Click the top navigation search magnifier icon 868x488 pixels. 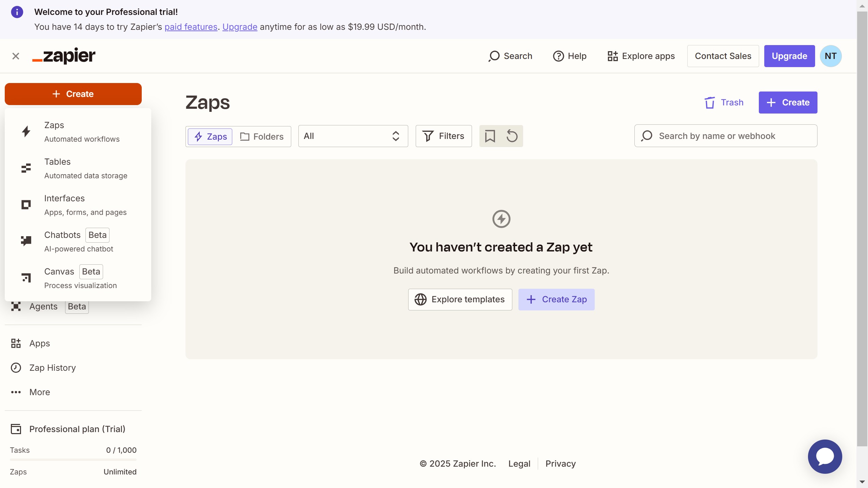coord(494,56)
